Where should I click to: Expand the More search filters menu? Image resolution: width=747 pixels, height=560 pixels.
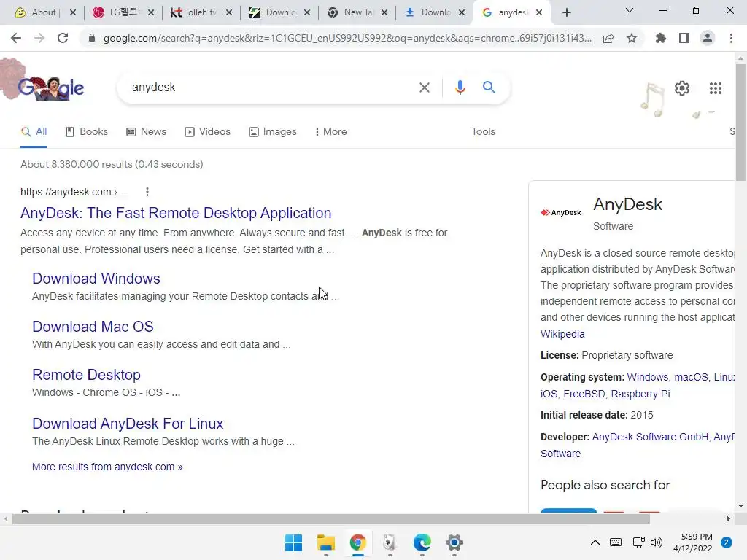tap(330, 131)
